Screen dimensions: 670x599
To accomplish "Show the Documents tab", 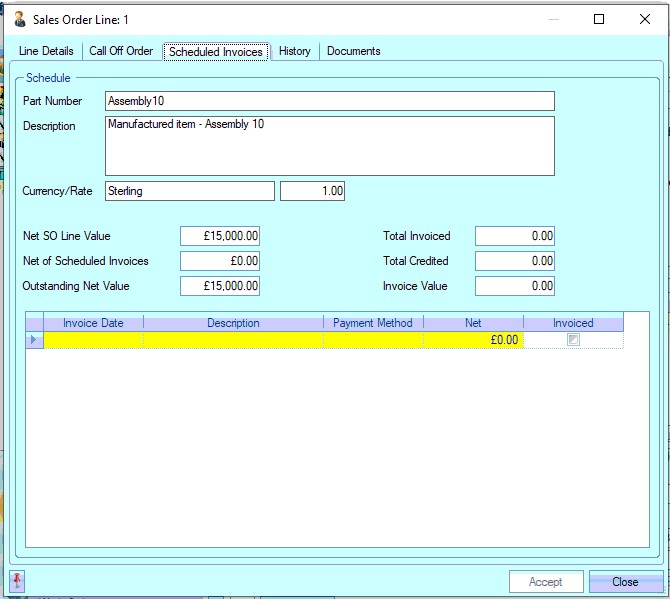I will tap(353, 51).
